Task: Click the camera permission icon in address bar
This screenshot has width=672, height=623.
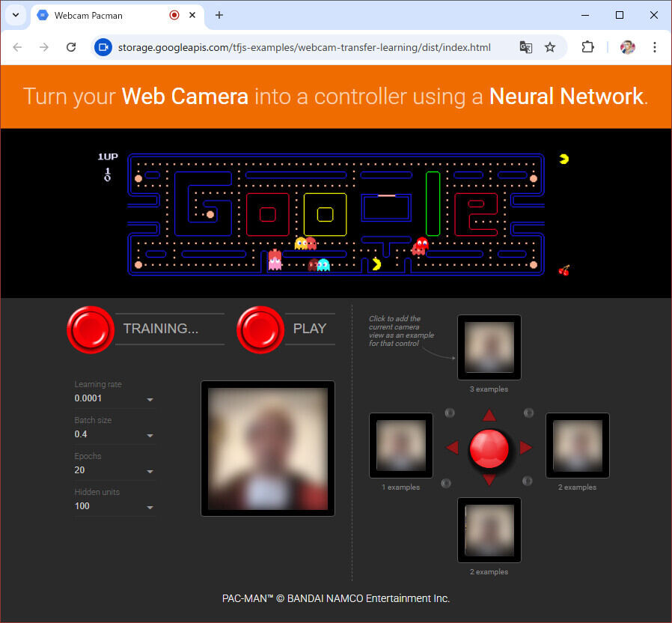Action: tap(103, 47)
